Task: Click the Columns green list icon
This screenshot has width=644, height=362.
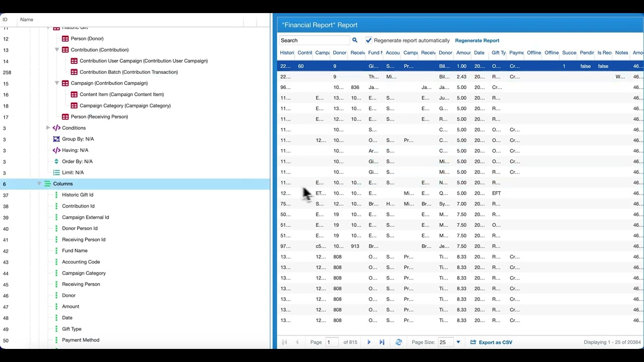Action: pos(48,184)
